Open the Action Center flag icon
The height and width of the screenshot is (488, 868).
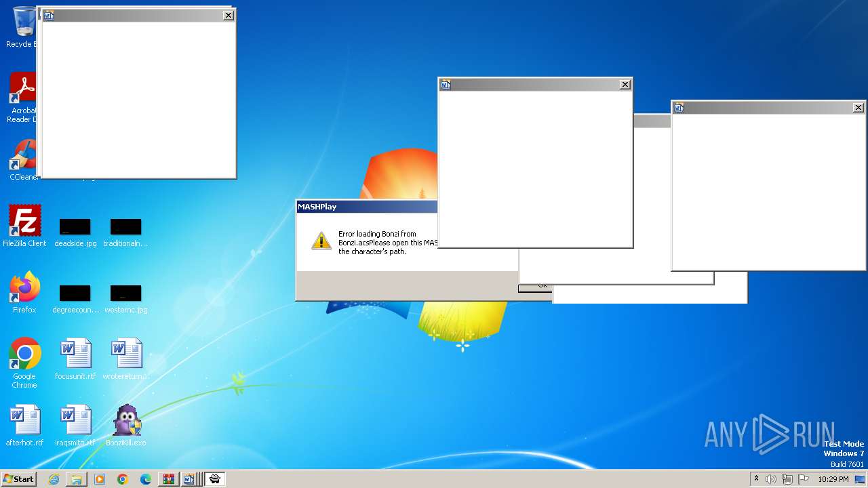pos(804,479)
